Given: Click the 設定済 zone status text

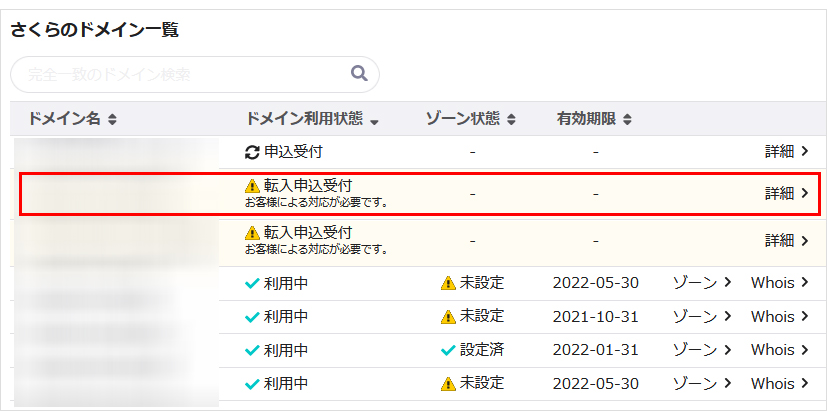Looking at the screenshot, I should 482,350.
